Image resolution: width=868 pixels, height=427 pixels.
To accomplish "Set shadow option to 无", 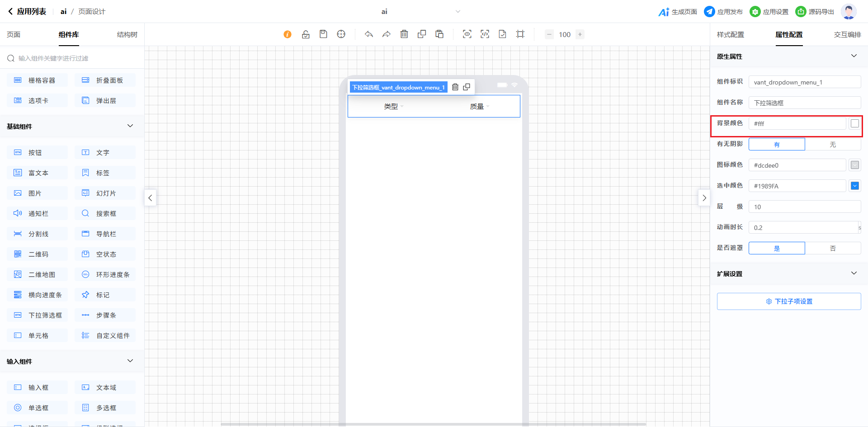I will click(x=833, y=145).
